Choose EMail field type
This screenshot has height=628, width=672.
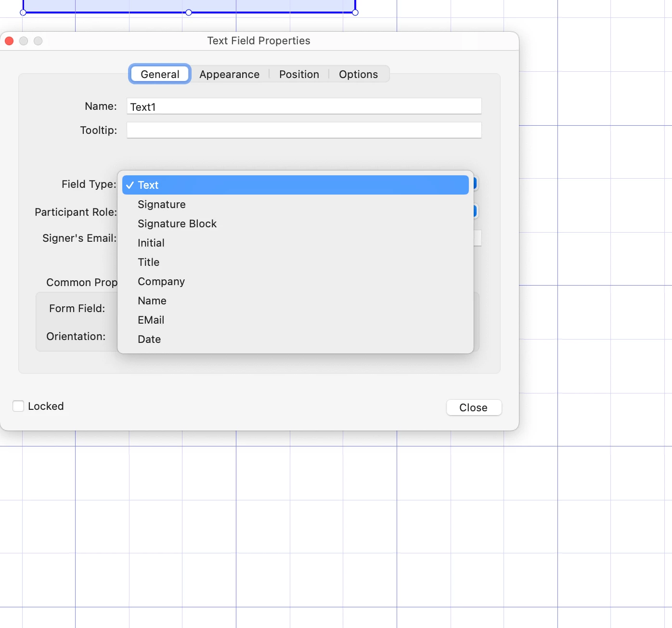tap(296, 320)
